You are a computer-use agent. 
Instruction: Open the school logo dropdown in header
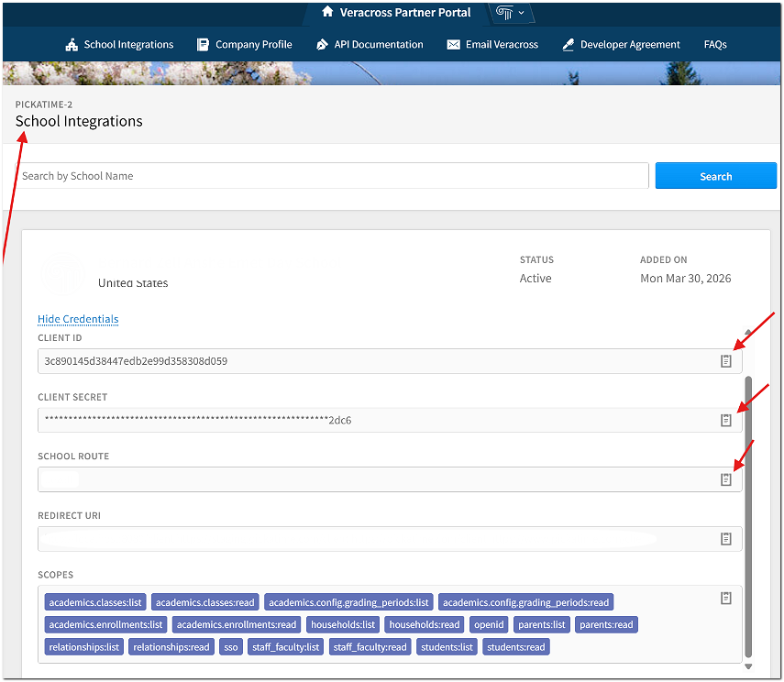[x=510, y=13]
